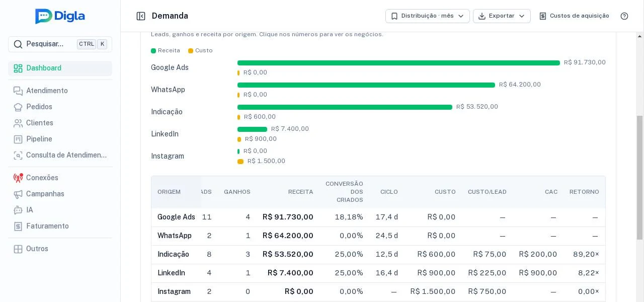Click LinkedIn receita R$ 7.400,00 in table

290,273
